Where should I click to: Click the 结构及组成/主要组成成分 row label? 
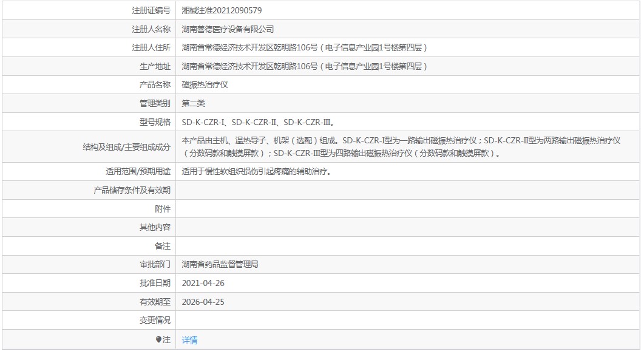(x=126, y=146)
